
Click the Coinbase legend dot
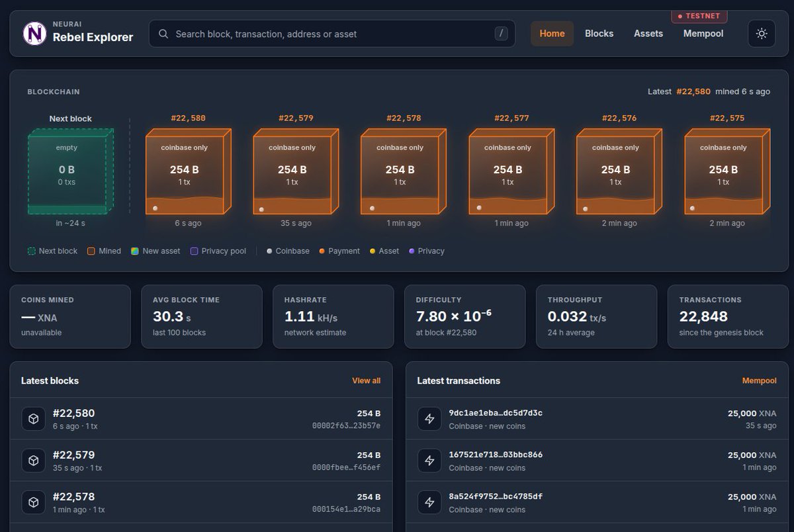coord(269,251)
